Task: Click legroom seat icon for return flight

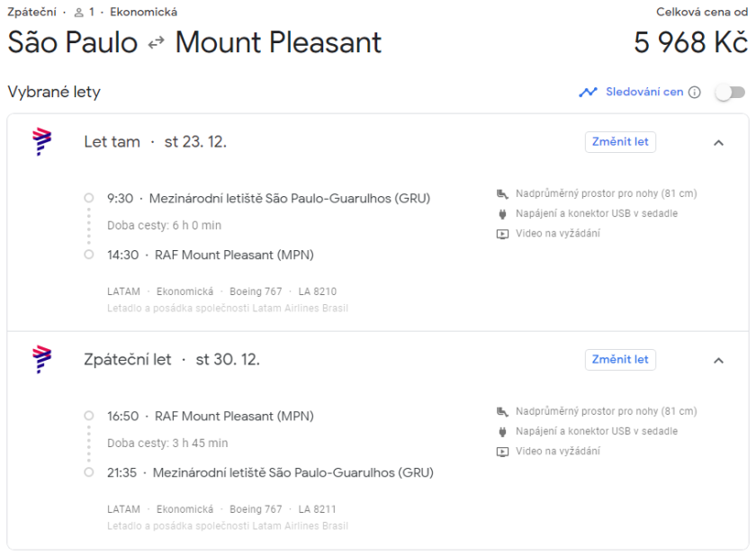Action: (x=502, y=411)
